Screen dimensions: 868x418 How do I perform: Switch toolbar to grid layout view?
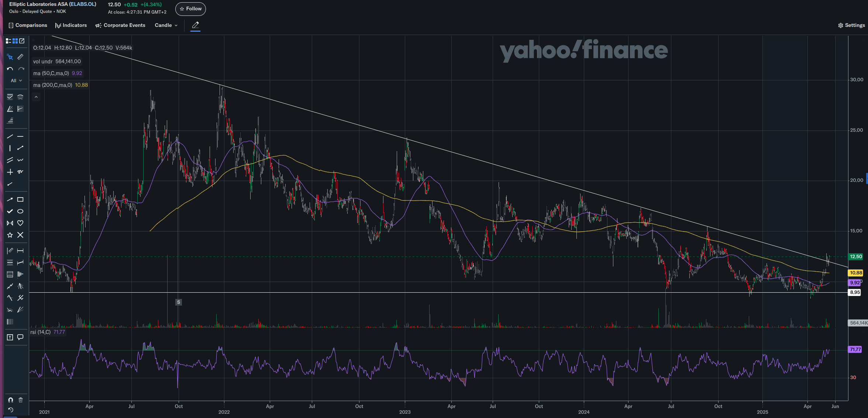click(x=15, y=41)
